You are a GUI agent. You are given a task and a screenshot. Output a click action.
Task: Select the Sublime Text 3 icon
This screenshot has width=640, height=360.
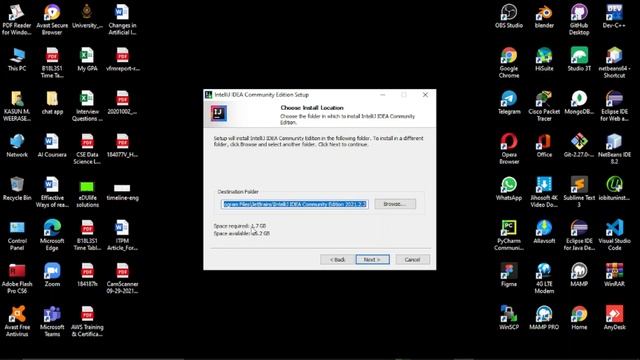(579, 192)
